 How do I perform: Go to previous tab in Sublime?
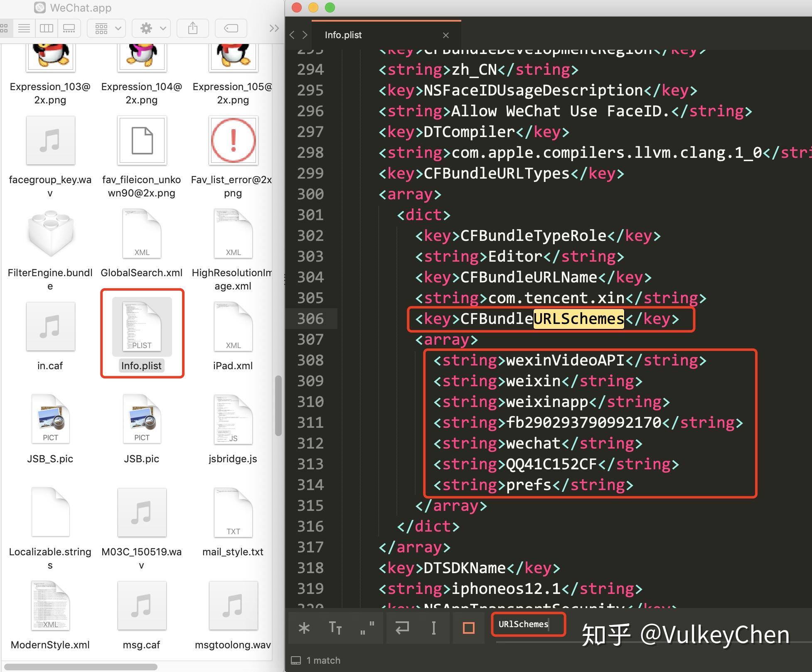(x=292, y=35)
